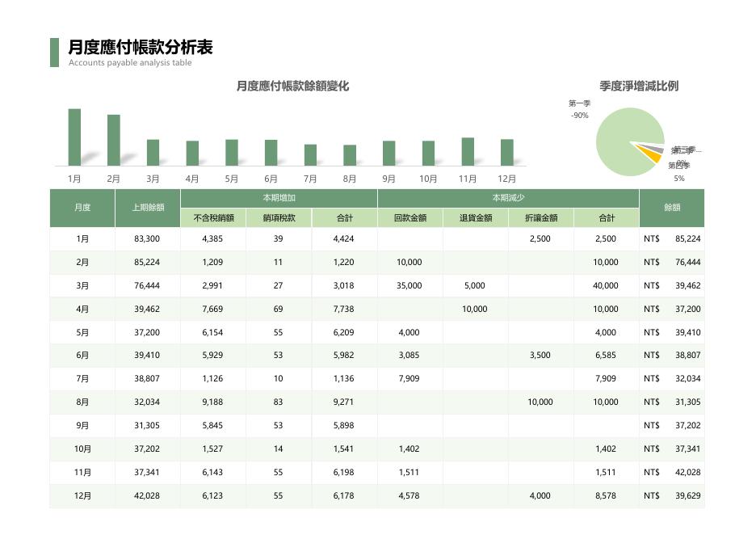756x535 pixels.
Task: Click the 折讓金額 subheader
Action: (x=541, y=218)
